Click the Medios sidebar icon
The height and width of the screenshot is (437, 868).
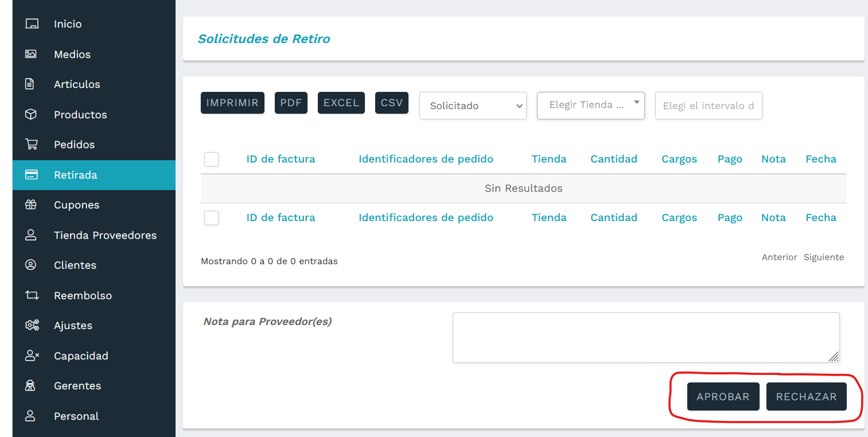[32, 54]
